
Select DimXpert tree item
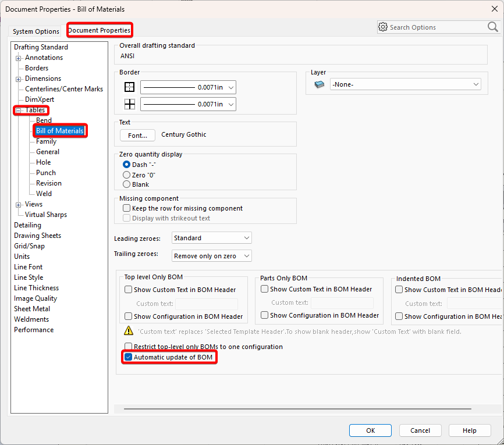[x=40, y=99]
